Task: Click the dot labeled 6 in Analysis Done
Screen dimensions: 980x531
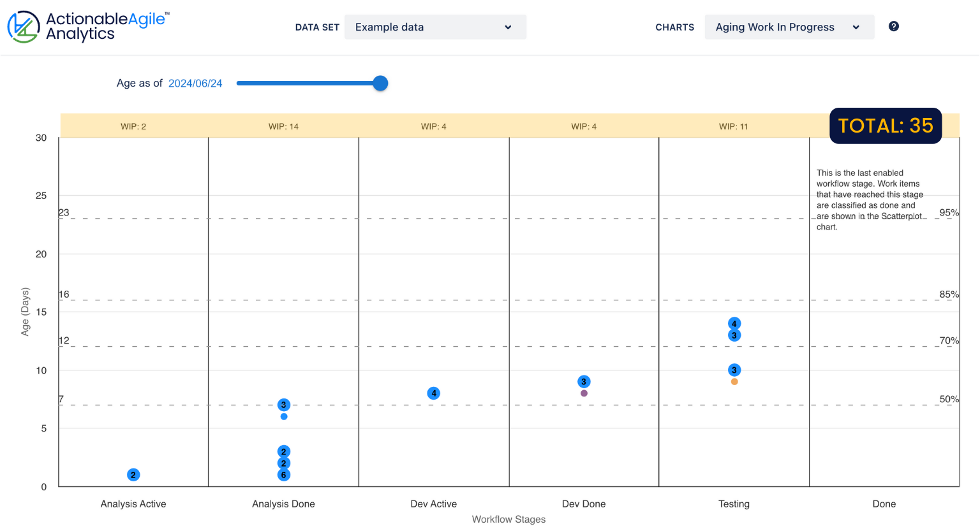Action: (x=283, y=474)
